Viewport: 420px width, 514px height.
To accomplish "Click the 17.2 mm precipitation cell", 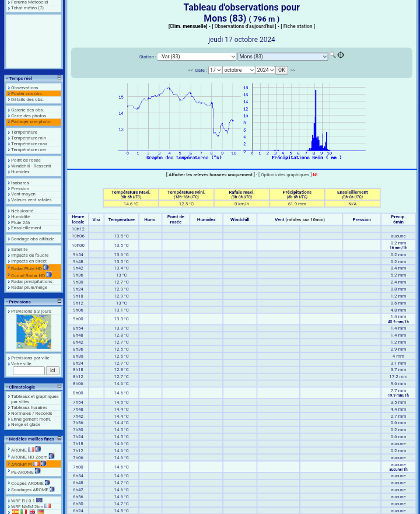I will 398,377.
